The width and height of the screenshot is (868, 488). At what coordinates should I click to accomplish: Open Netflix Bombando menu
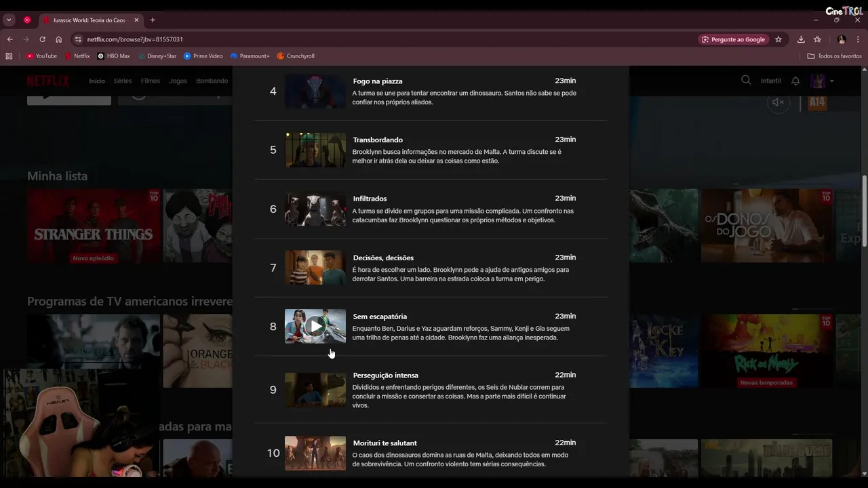pyautogui.click(x=212, y=81)
